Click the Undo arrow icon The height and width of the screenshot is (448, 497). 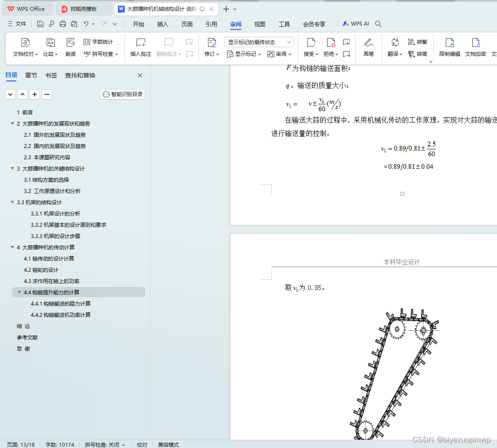pyautogui.click(x=86, y=24)
